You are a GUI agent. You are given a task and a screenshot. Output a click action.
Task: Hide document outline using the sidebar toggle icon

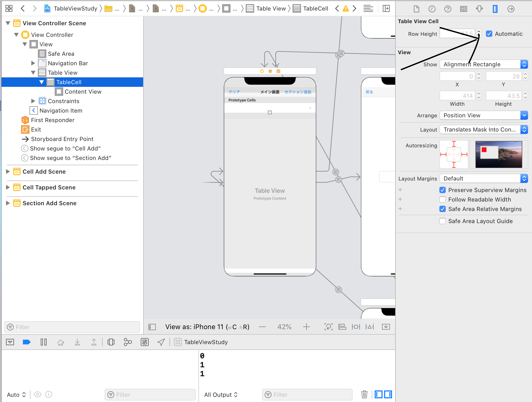pos(152,327)
